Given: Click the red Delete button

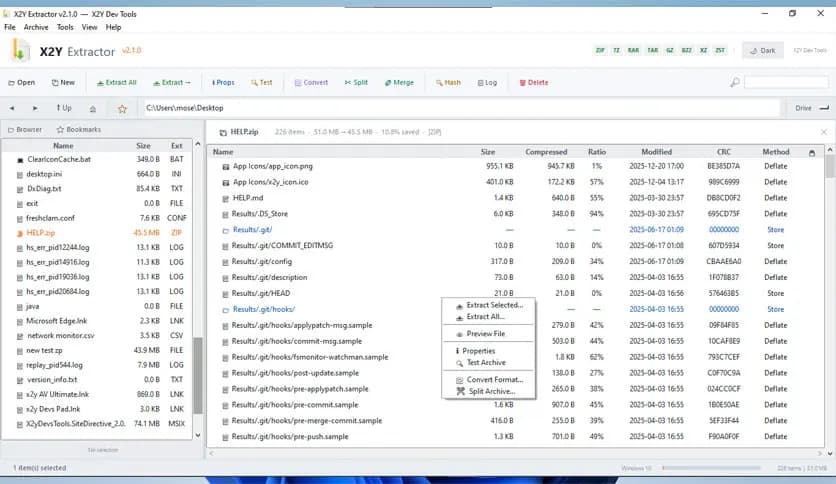Looking at the screenshot, I should (534, 83).
